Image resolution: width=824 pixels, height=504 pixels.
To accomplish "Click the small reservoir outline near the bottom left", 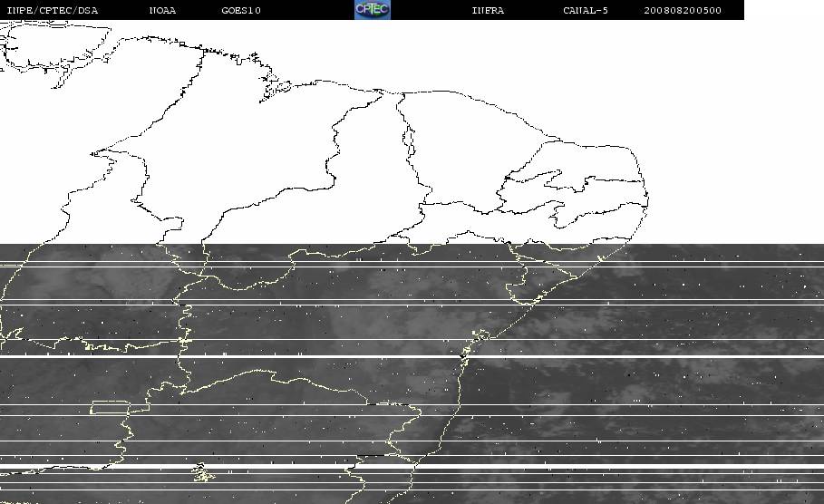I will [202, 472].
